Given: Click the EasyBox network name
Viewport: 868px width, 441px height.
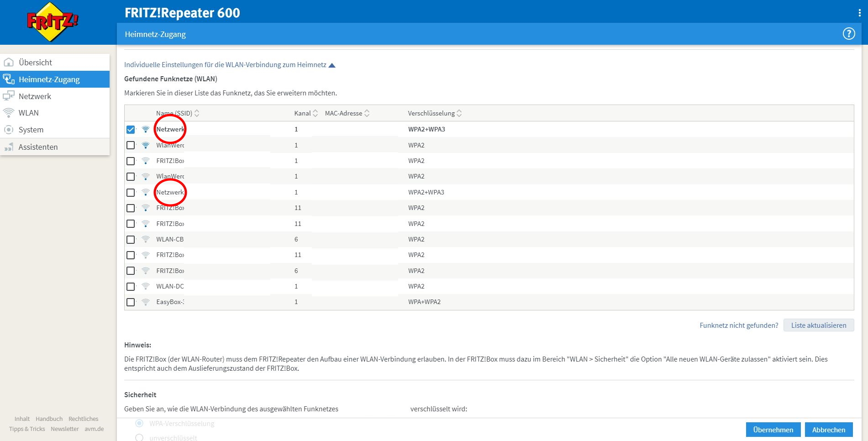Looking at the screenshot, I should click(x=170, y=302).
